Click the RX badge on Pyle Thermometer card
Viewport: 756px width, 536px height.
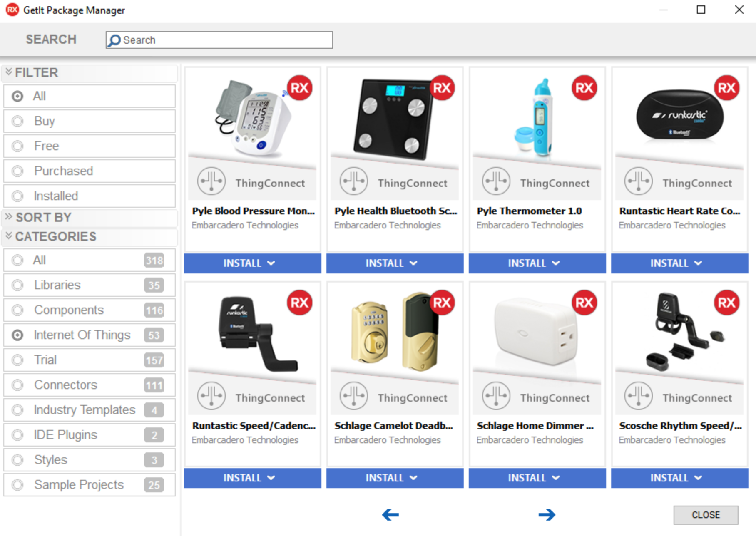click(584, 88)
